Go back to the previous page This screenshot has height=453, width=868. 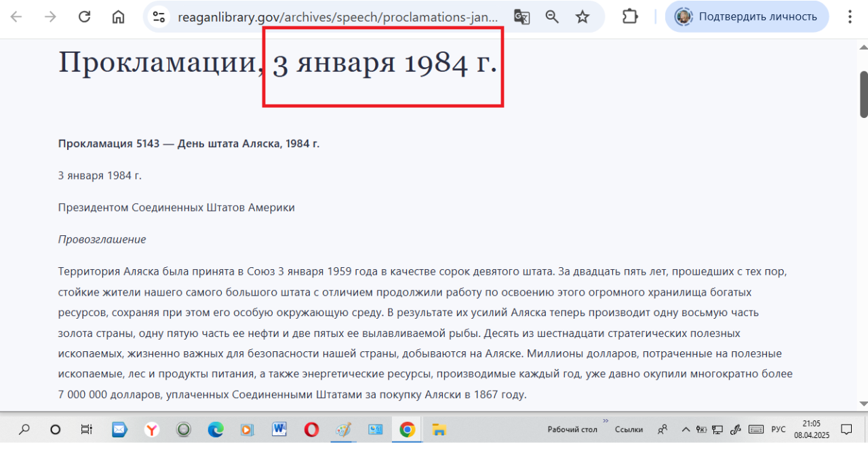click(x=16, y=17)
